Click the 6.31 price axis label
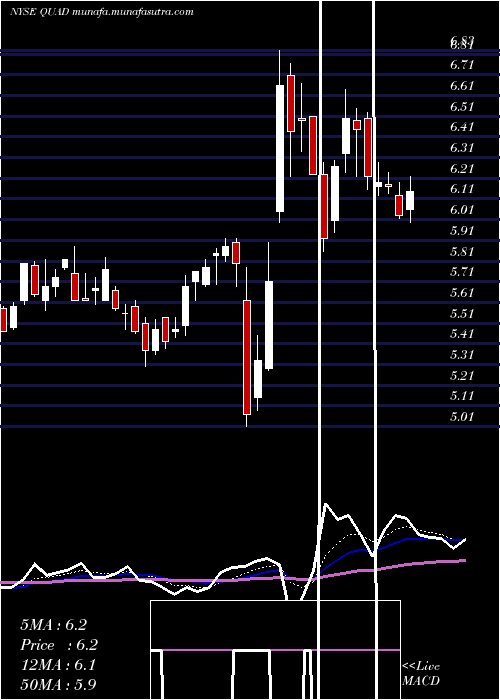This screenshot has width=500, height=700. pos(462,148)
